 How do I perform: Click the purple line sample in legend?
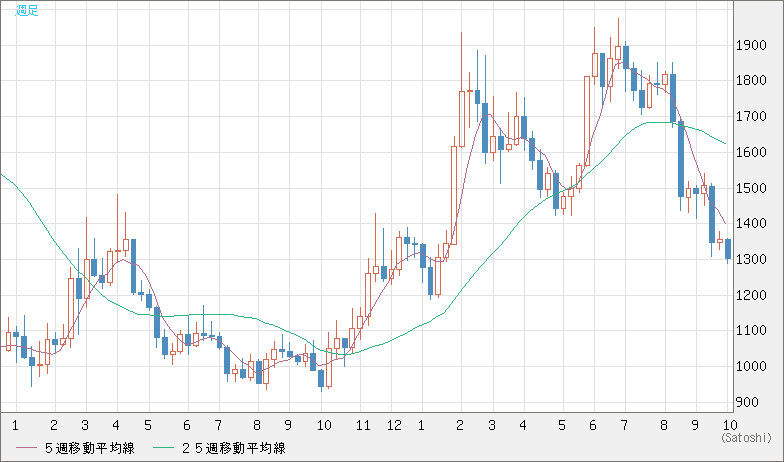[x=27, y=448]
